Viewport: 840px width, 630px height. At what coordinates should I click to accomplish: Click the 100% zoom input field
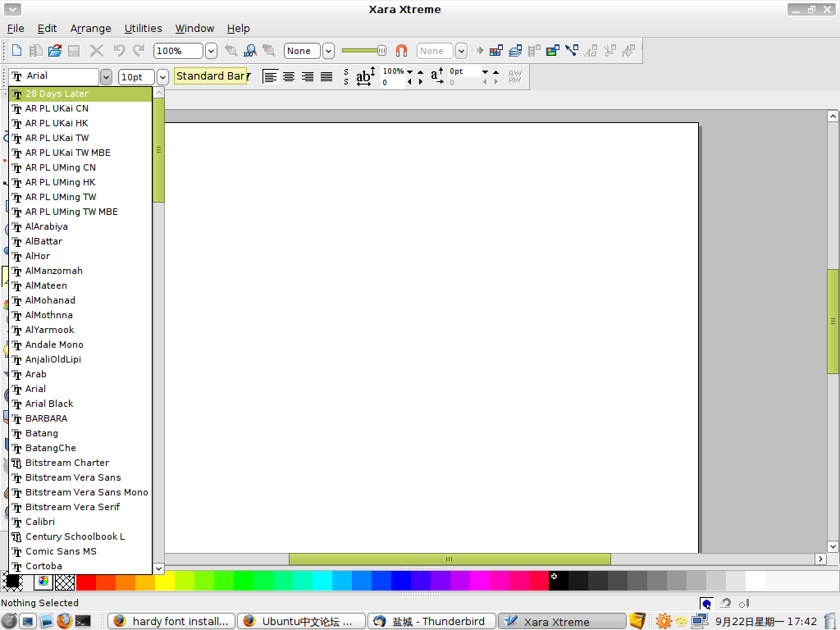178,51
